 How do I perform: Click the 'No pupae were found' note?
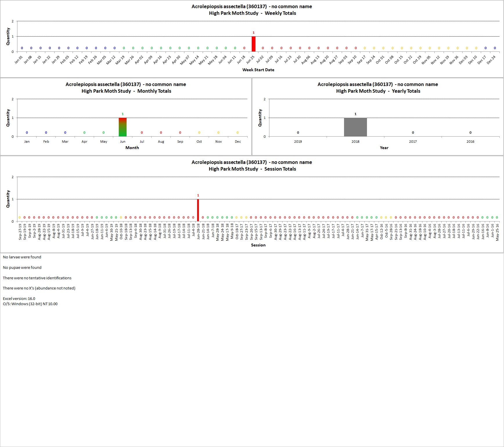(22, 267)
